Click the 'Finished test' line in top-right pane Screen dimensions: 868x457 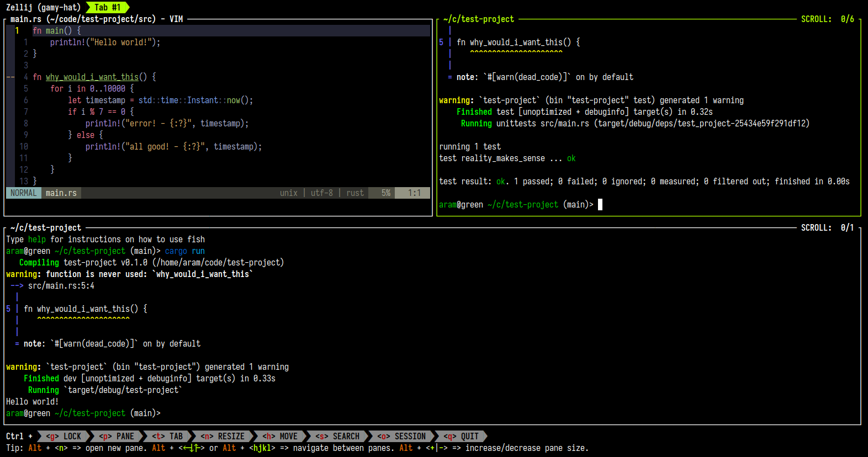584,111
